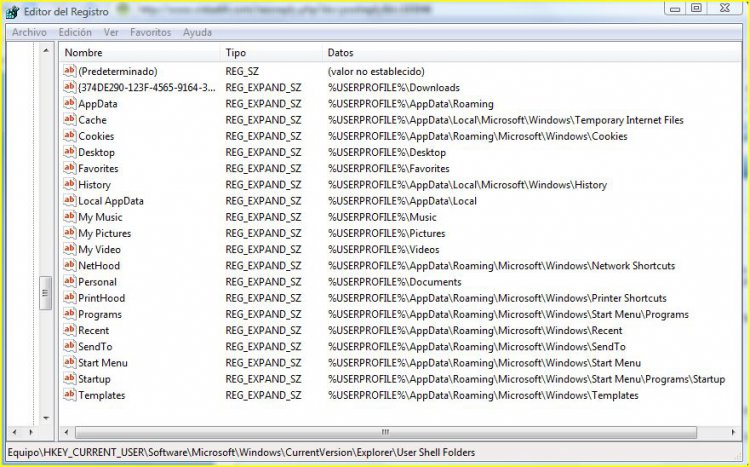Click the Recent value icon

pyautogui.click(x=70, y=331)
